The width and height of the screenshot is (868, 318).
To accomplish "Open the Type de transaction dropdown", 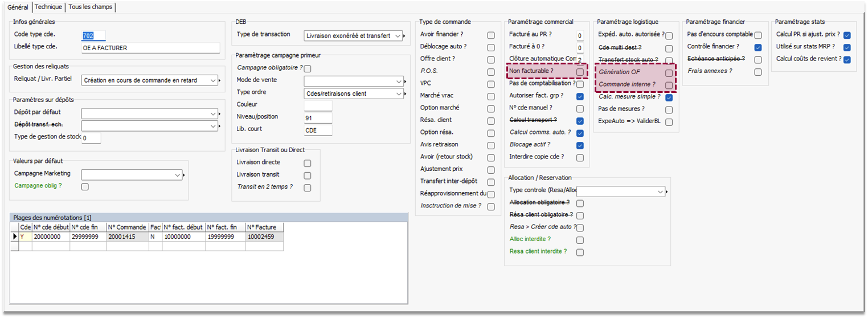I will [x=398, y=36].
